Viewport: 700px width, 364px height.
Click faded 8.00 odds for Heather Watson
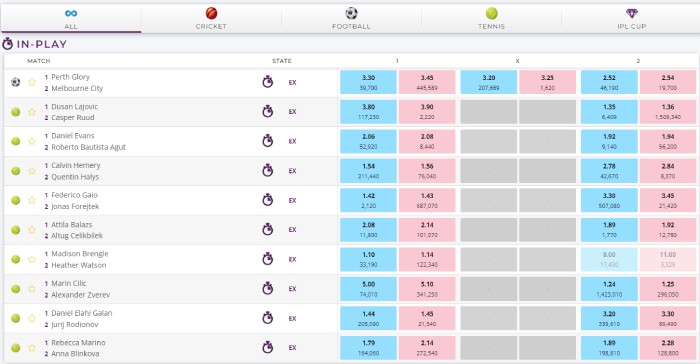pos(609,259)
